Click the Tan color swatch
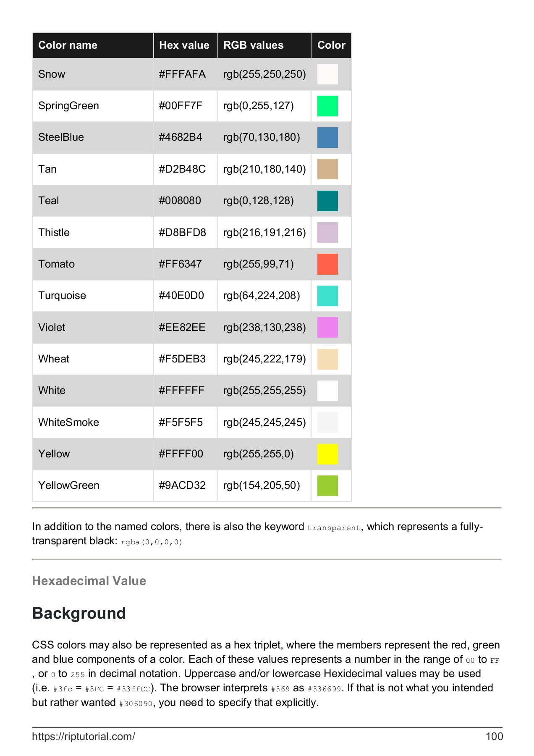The height and width of the screenshot is (756, 534). [x=327, y=169]
